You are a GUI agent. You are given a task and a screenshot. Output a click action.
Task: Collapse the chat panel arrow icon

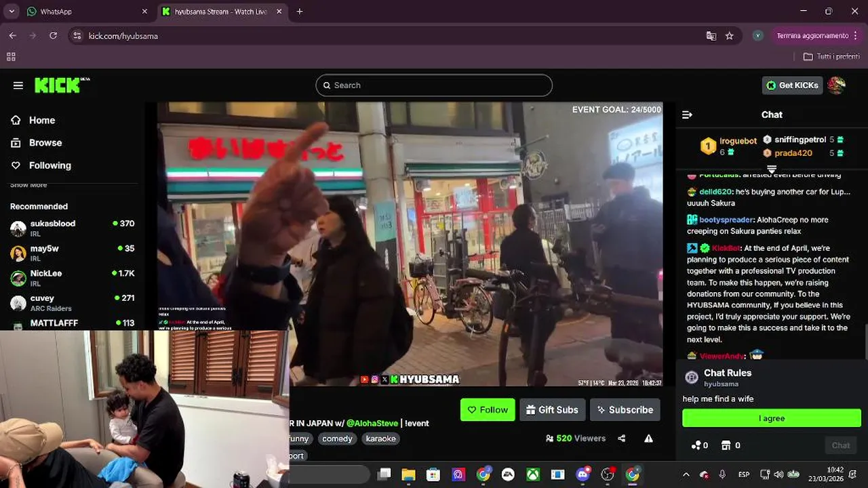click(x=687, y=115)
